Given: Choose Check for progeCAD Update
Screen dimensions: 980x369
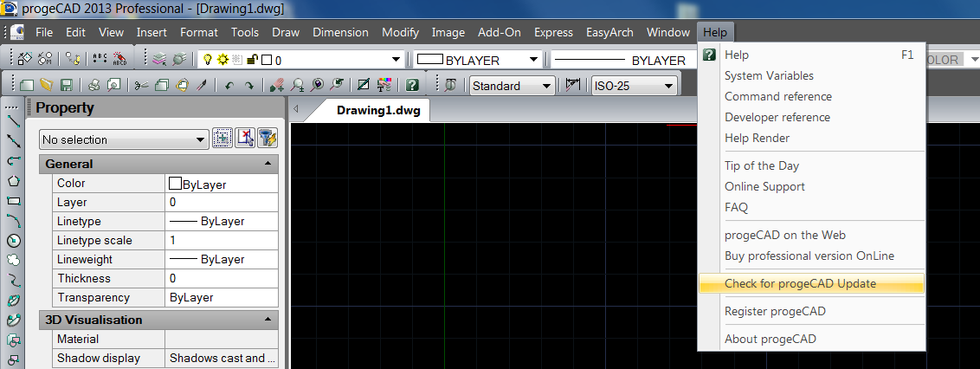Looking at the screenshot, I should 811,283.
